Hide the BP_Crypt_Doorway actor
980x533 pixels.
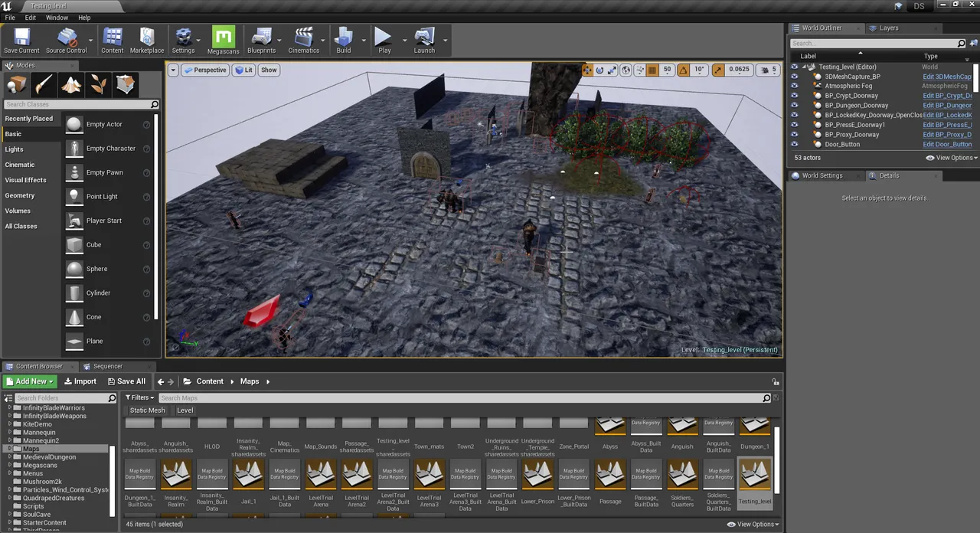(x=794, y=96)
